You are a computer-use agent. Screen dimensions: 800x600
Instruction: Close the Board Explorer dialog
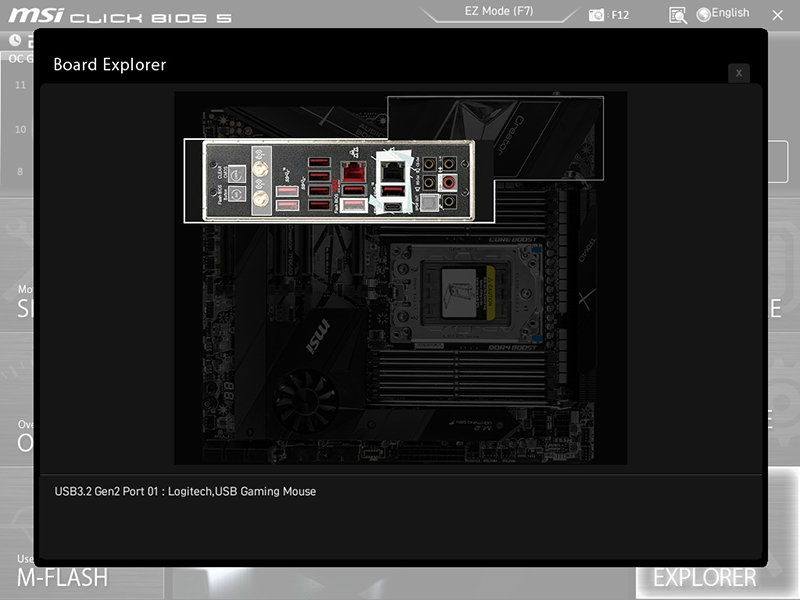738,73
